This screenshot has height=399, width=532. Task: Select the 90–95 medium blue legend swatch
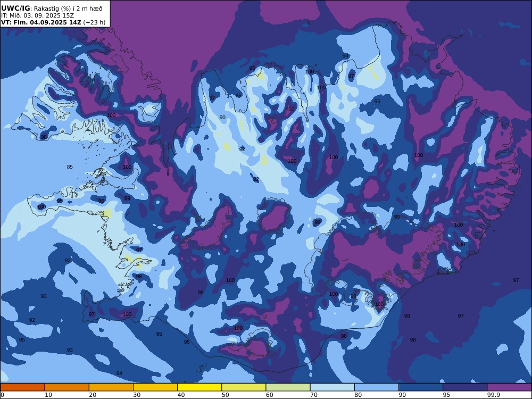[421, 387]
